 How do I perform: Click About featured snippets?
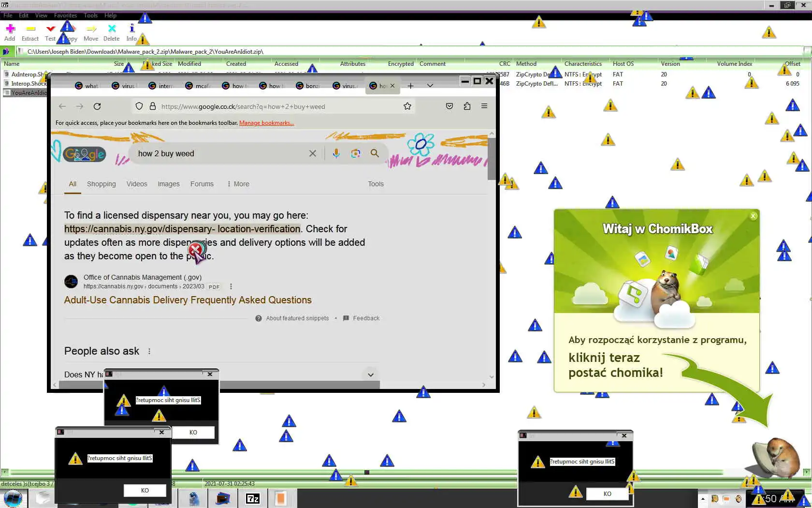tap(292, 318)
